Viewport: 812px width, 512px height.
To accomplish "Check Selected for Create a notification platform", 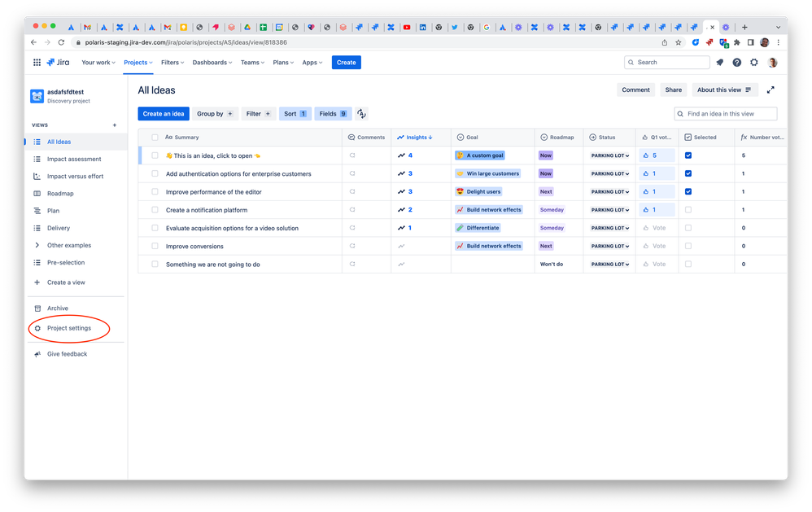I will click(688, 210).
